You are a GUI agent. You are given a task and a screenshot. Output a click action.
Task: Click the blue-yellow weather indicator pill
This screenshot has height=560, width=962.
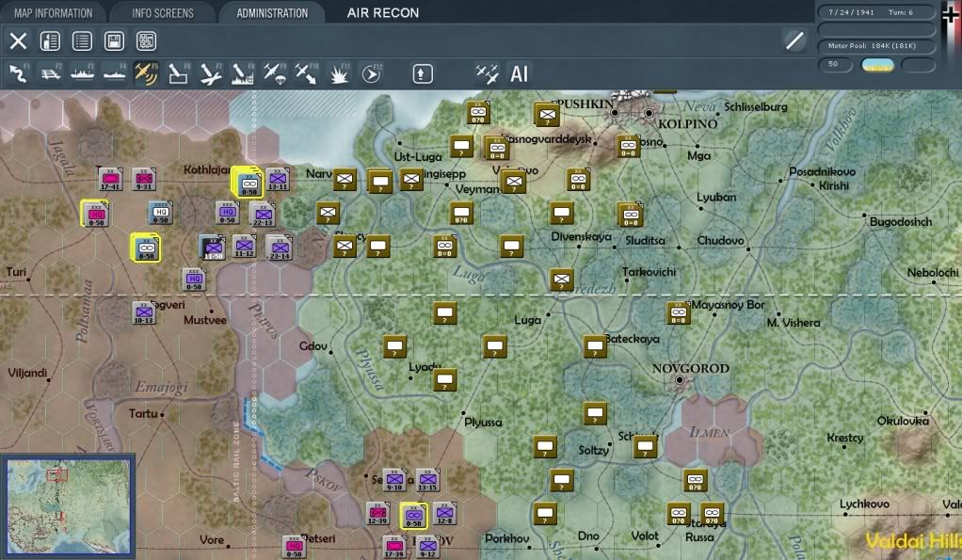tap(877, 64)
